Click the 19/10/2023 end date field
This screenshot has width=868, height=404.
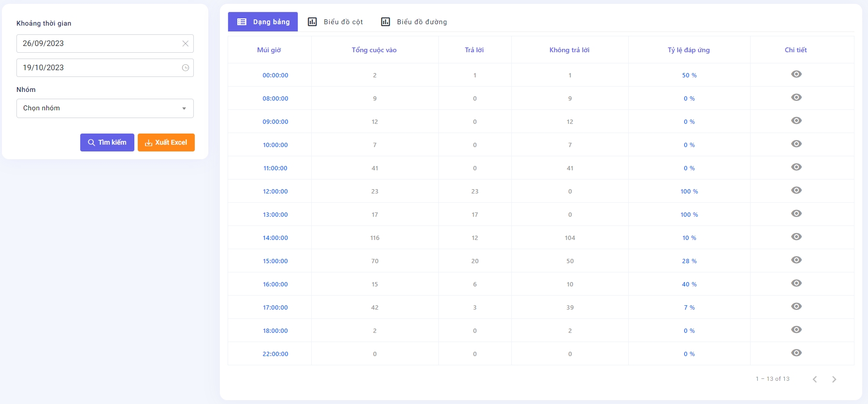tap(97, 68)
